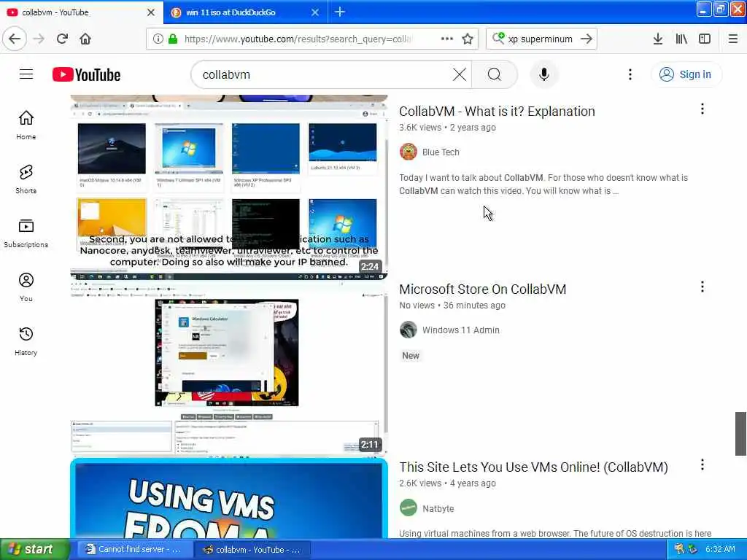Image resolution: width=747 pixels, height=560 pixels.
Task: Click the 'No views • 36 minutes ago' text
Action: pos(452,306)
